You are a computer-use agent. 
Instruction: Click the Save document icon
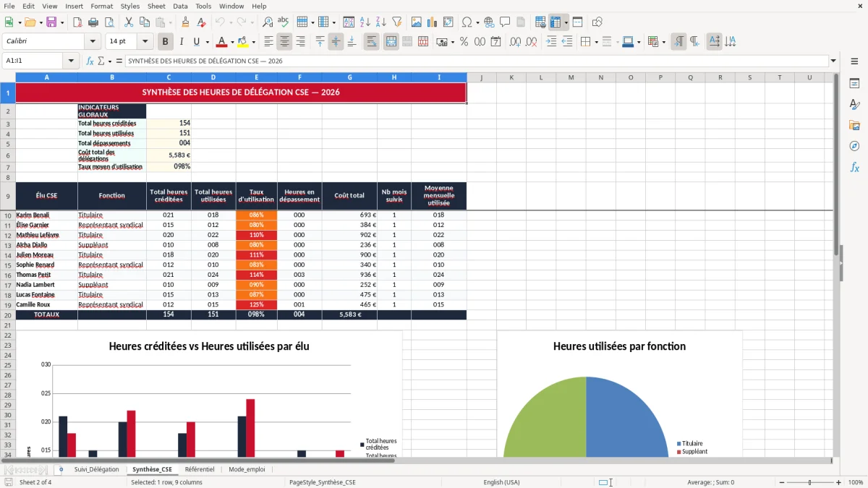51,22
